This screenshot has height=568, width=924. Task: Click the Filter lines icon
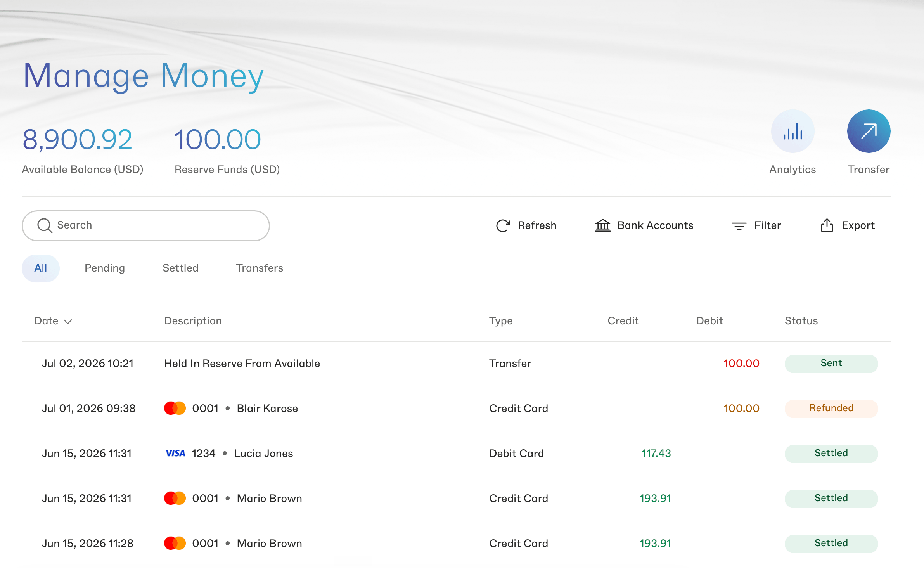coord(739,226)
